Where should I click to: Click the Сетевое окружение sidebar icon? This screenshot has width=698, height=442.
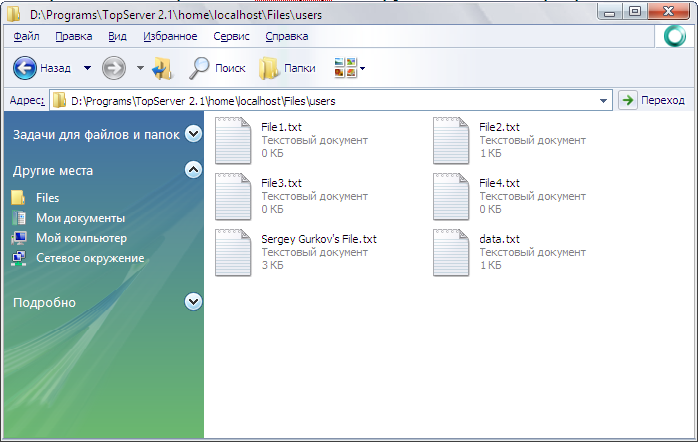pyautogui.click(x=18, y=258)
